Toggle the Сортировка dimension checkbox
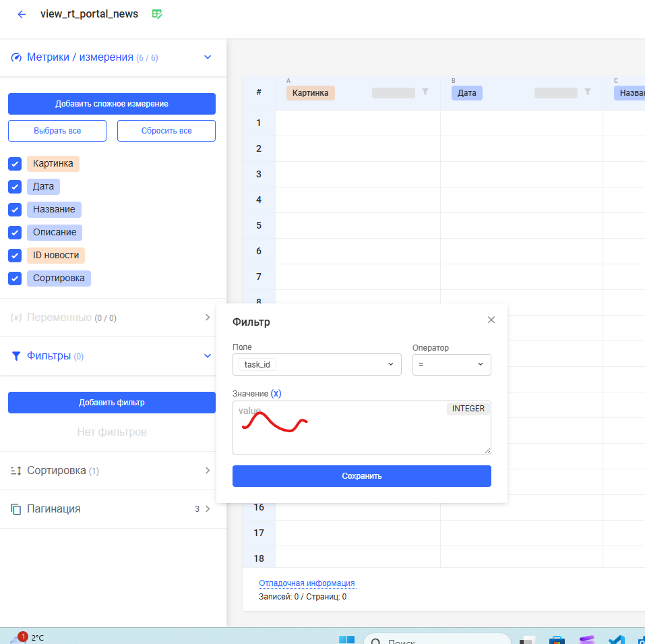645x644 pixels. pyautogui.click(x=15, y=279)
